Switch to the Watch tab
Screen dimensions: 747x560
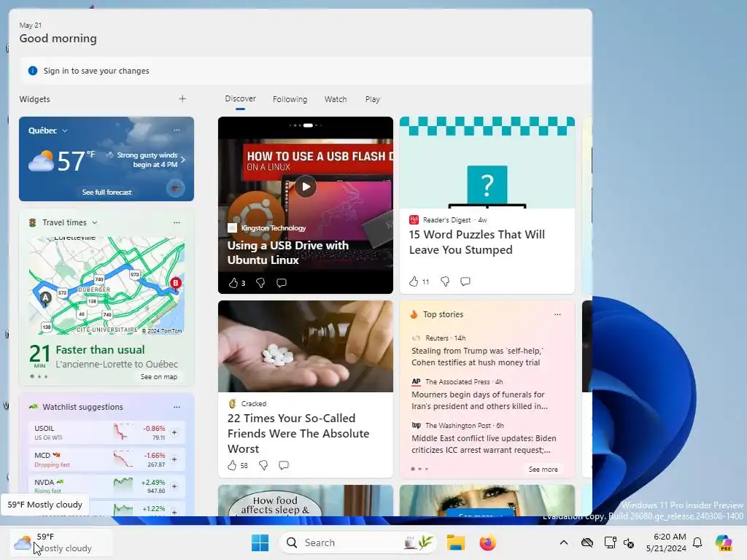336,99
